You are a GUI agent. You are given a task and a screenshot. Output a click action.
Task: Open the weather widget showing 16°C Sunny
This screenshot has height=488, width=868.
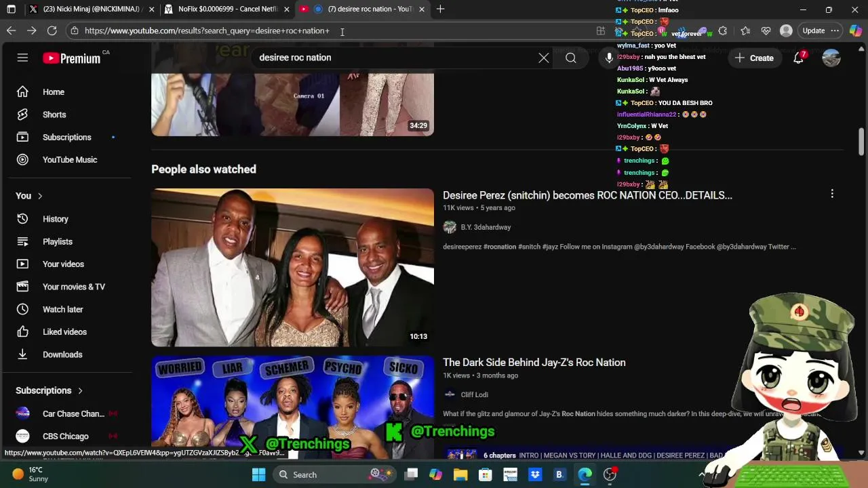(x=31, y=474)
